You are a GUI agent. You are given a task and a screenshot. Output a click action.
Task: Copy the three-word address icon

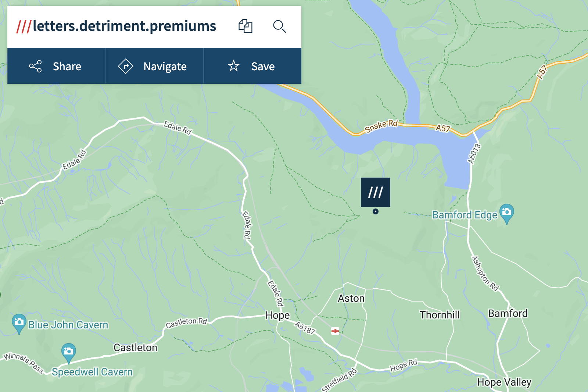(245, 26)
